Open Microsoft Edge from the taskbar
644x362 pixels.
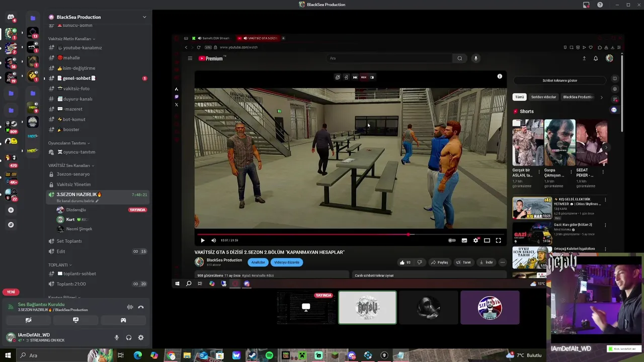[x=137, y=355]
